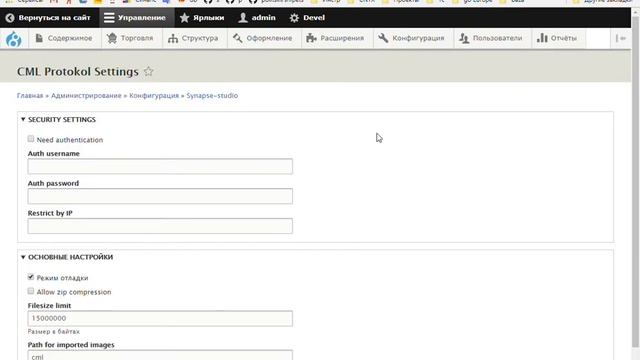Enable Allow zip compression checkbox
The image size is (640, 360).
(x=31, y=291)
